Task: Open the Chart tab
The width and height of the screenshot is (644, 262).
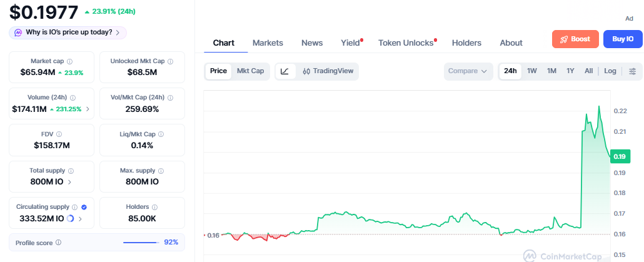Action: tap(224, 43)
